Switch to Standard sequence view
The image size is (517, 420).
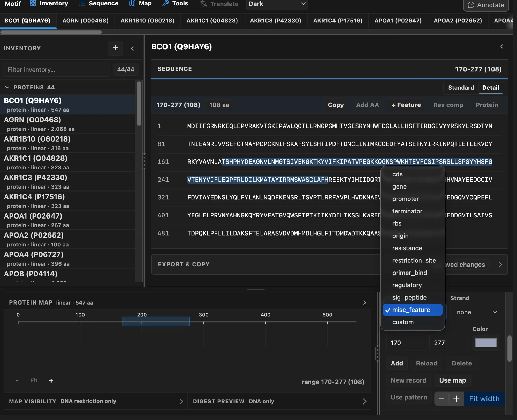tap(461, 88)
